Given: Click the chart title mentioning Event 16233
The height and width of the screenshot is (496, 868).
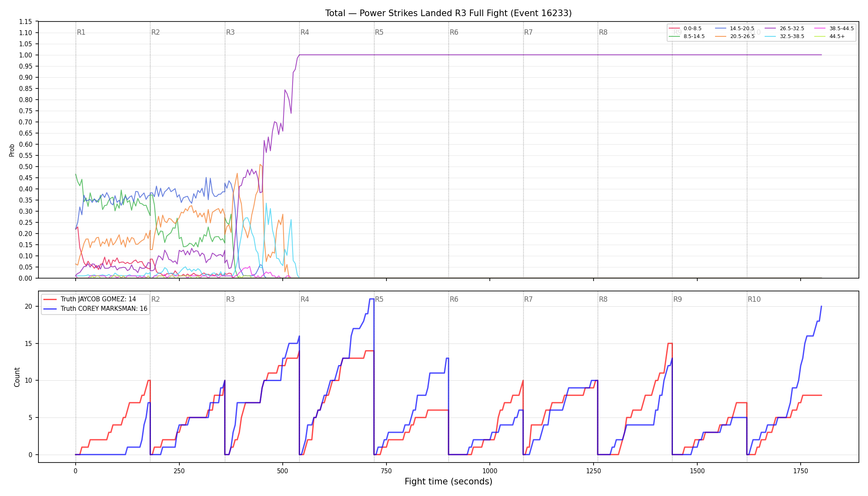Looking at the screenshot, I should click(x=448, y=13).
